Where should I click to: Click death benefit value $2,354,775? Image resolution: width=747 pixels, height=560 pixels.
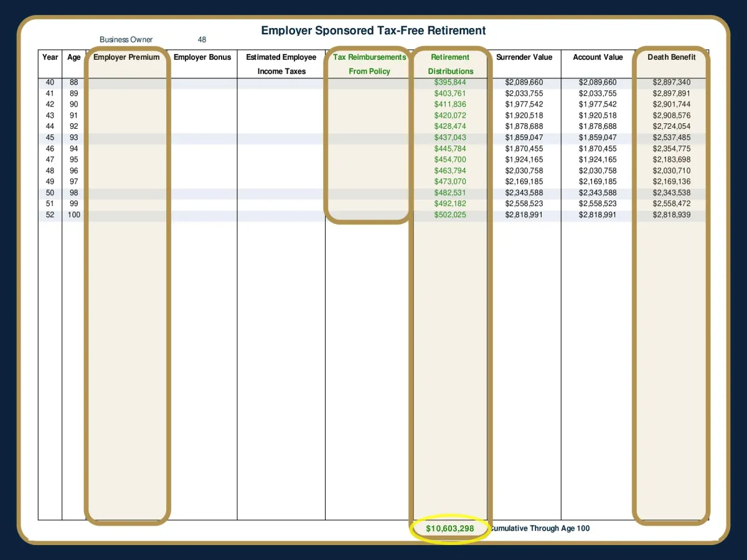(672, 149)
